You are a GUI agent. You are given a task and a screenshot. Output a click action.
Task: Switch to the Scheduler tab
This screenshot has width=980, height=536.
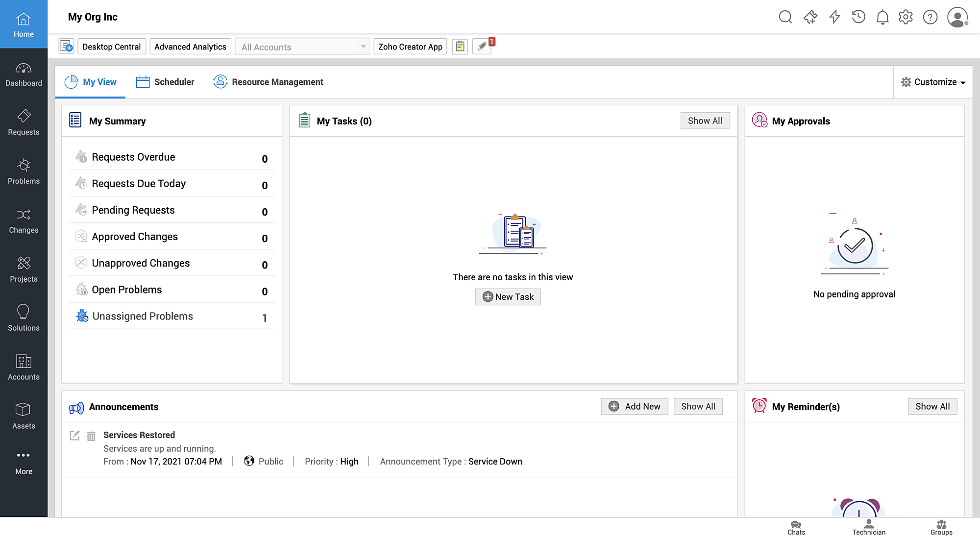click(x=165, y=82)
